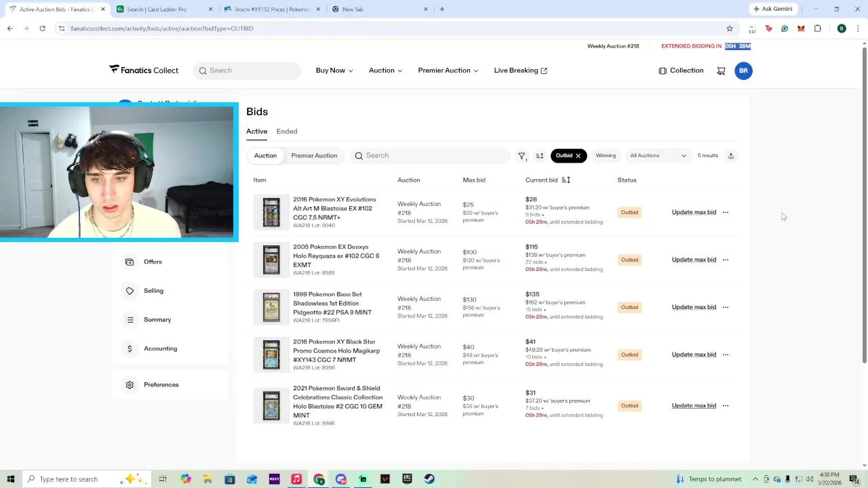
Task: Open Magikarp card thumbnail
Action: 271,354
